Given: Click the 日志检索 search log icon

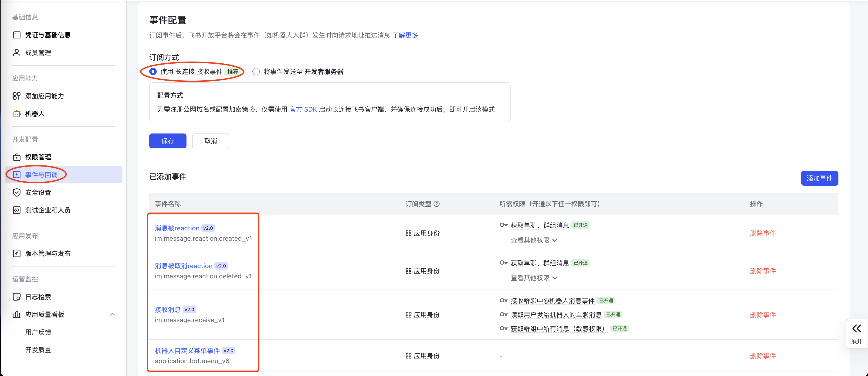Looking at the screenshot, I should (x=17, y=297).
